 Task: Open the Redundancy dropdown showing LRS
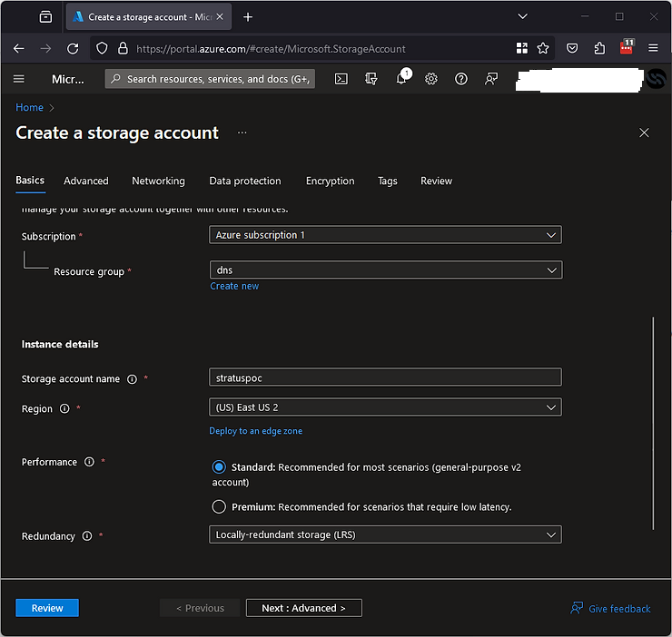[x=385, y=534]
